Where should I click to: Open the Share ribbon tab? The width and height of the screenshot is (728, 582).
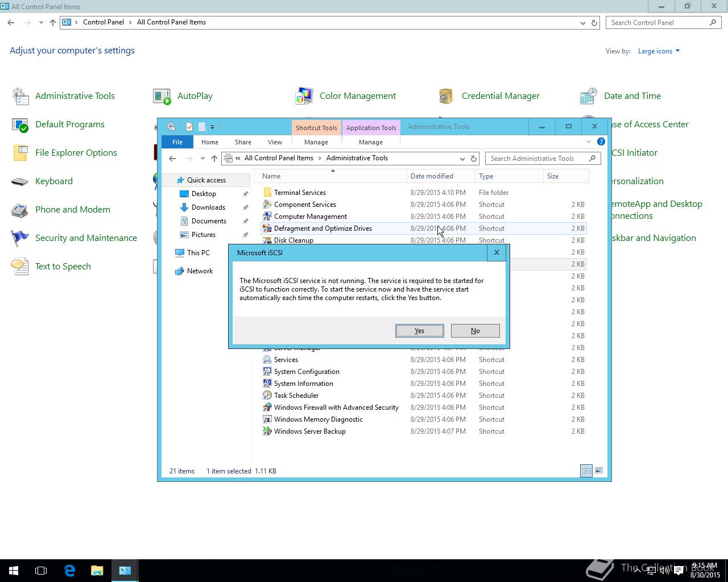point(243,142)
